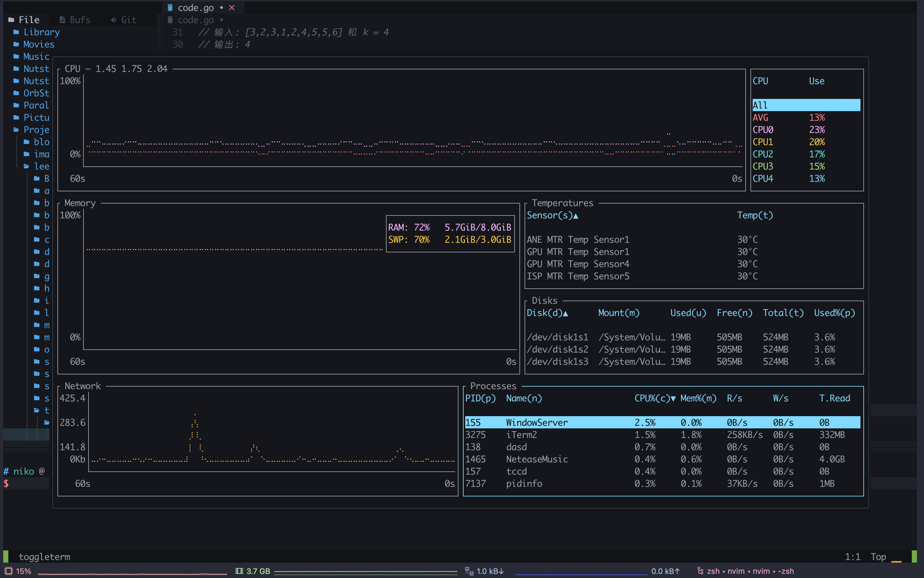The image size is (924, 578).
Task: Select the /dev/disk1s2 disk row
Action: tap(694, 350)
